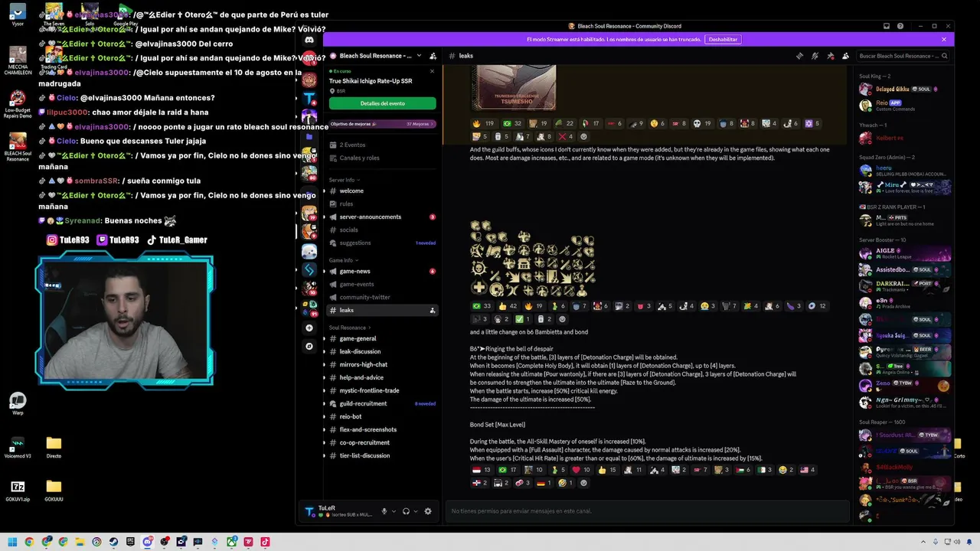Toggle thumbs up reaction showing 42

click(x=508, y=306)
